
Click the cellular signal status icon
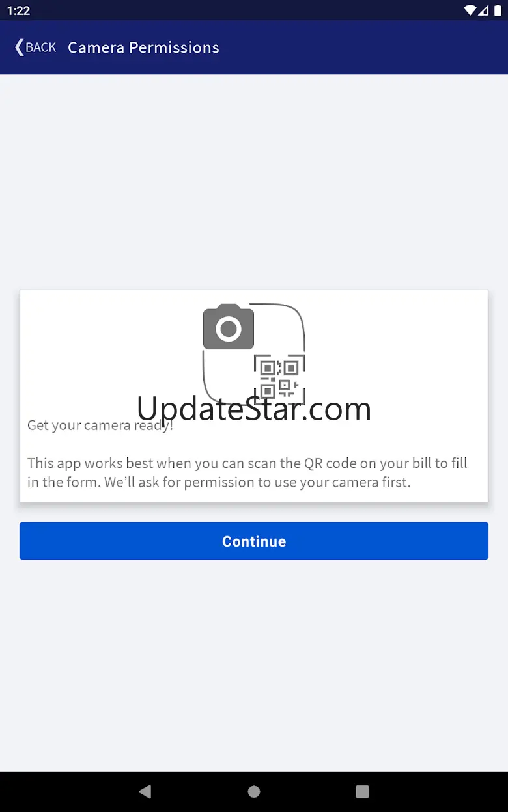[483, 10]
